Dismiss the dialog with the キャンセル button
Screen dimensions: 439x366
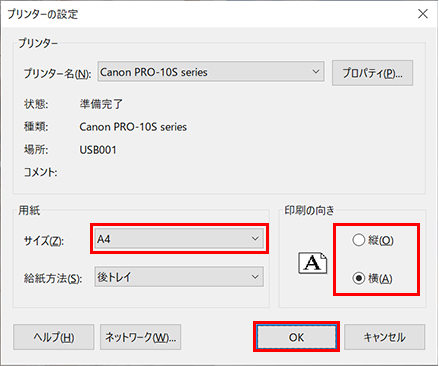coord(384,337)
